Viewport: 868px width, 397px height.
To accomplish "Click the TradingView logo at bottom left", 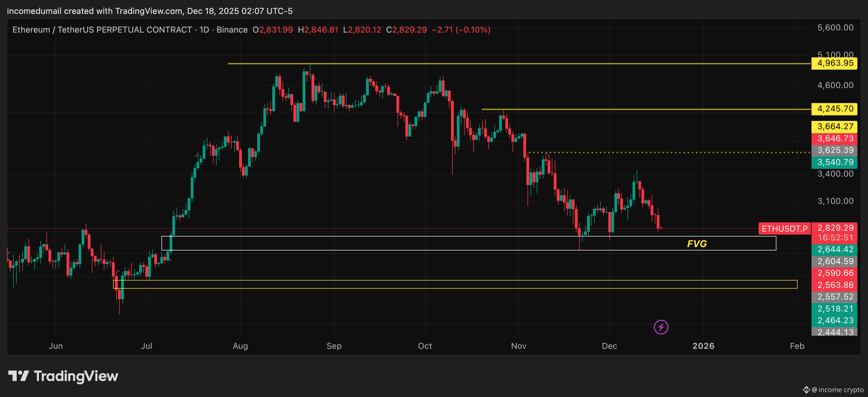I will pyautogui.click(x=63, y=376).
